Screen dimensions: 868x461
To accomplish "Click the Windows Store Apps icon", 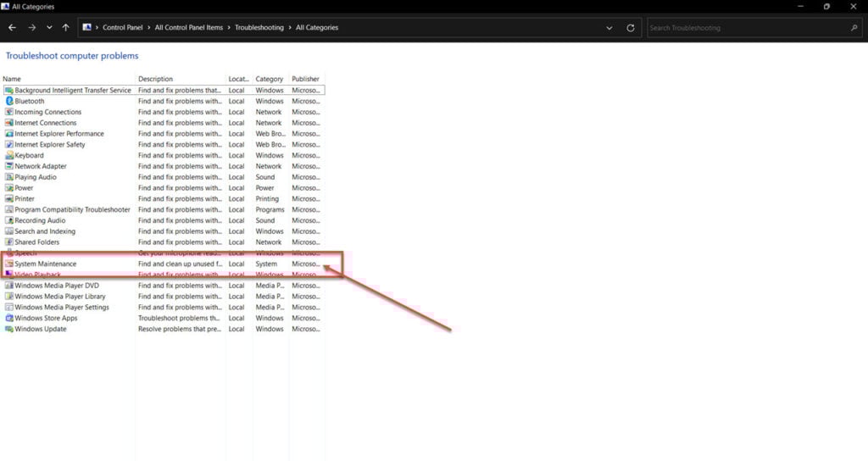I will tap(8, 319).
